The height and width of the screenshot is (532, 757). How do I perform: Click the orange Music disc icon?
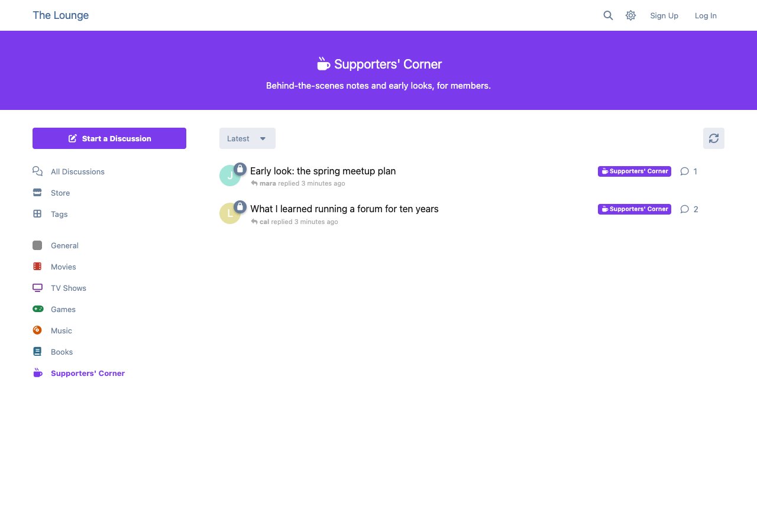point(37,330)
